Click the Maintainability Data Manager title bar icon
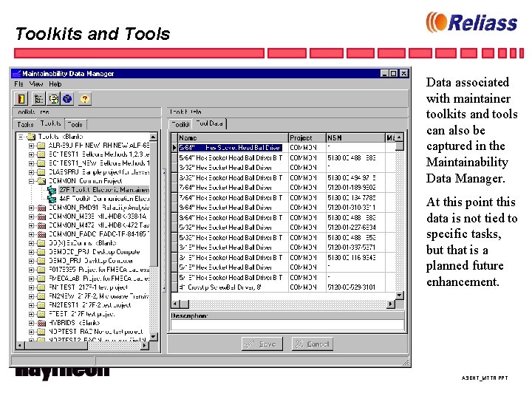The height and width of the screenshot is (399, 532). tap(16, 73)
